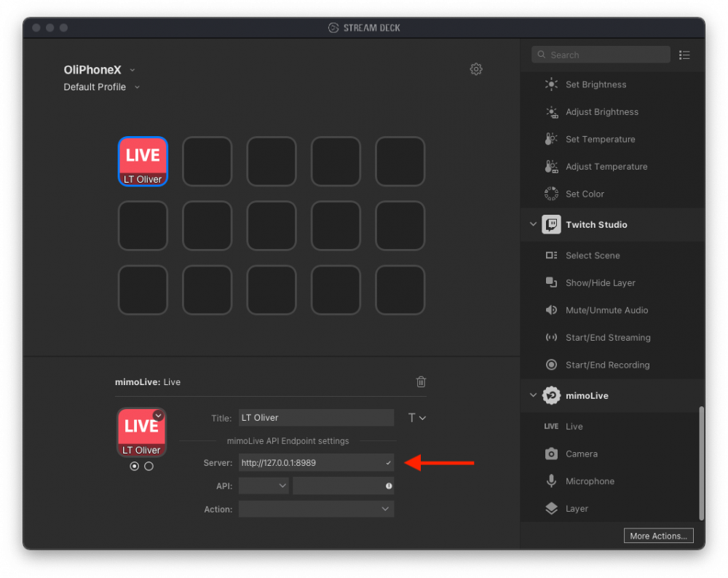The height and width of the screenshot is (578, 728).
Task: Delete the action with the trash icon
Action: (421, 381)
